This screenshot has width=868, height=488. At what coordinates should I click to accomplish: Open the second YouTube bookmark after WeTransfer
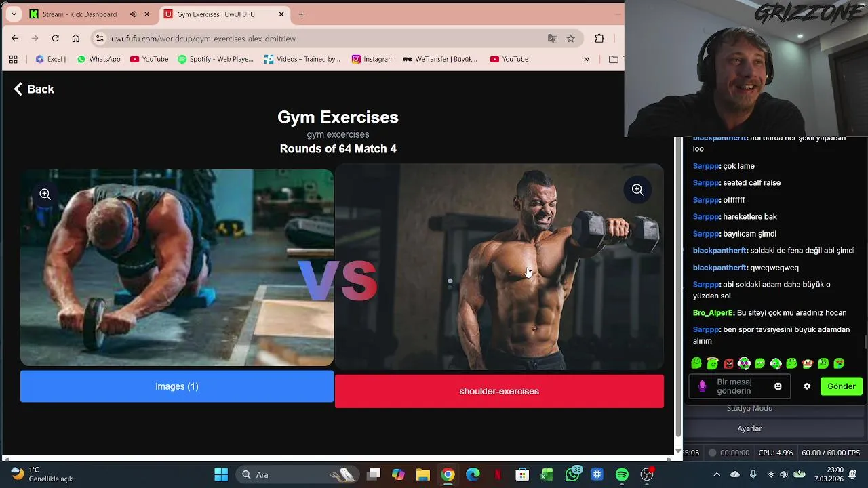tap(509, 59)
